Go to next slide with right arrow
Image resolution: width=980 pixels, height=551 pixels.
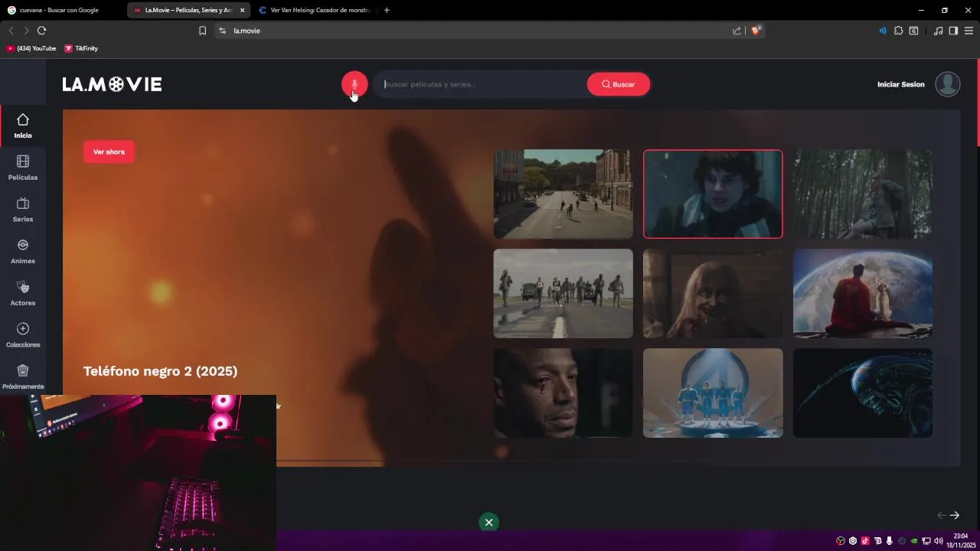click(955, 515)
